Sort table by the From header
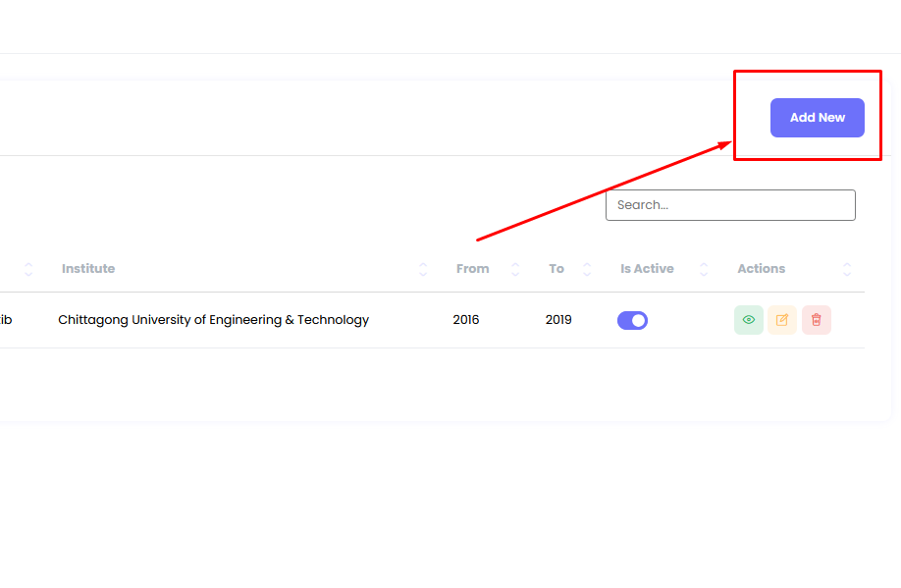Image resolution: width=901 pixels, height=588 pixels. tap(472, 269)
